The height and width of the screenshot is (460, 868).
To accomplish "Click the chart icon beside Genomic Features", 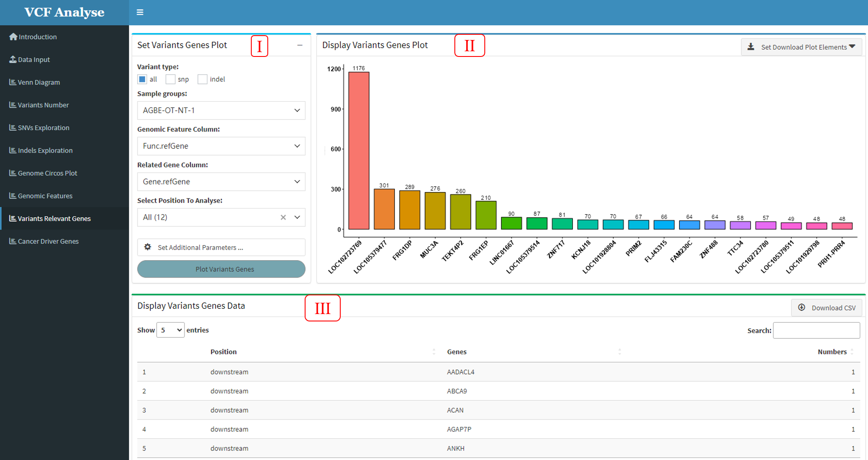I will (x=13, y=196).
